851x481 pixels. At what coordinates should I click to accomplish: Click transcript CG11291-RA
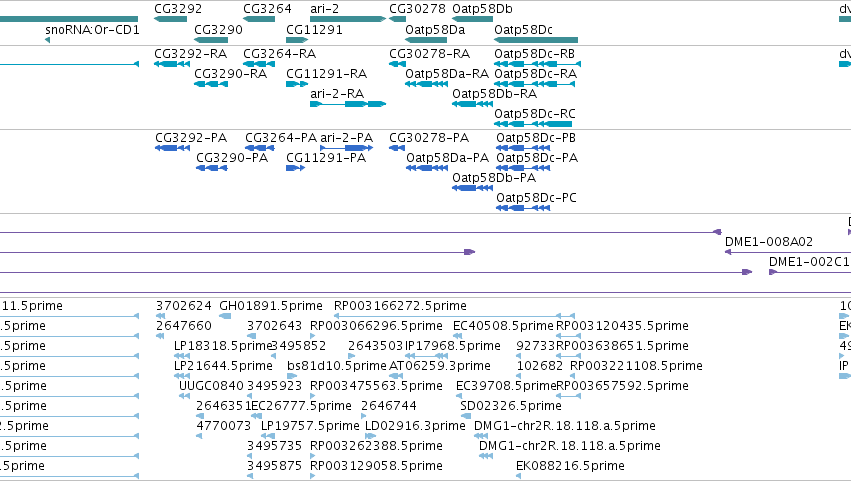coord(327,74)
